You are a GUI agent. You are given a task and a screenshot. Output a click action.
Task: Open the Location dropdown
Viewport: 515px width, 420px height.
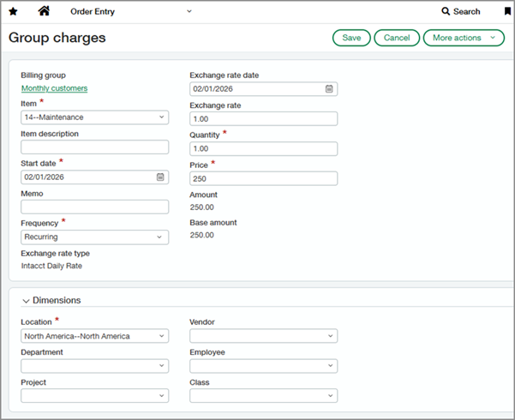tap(94, 336)
